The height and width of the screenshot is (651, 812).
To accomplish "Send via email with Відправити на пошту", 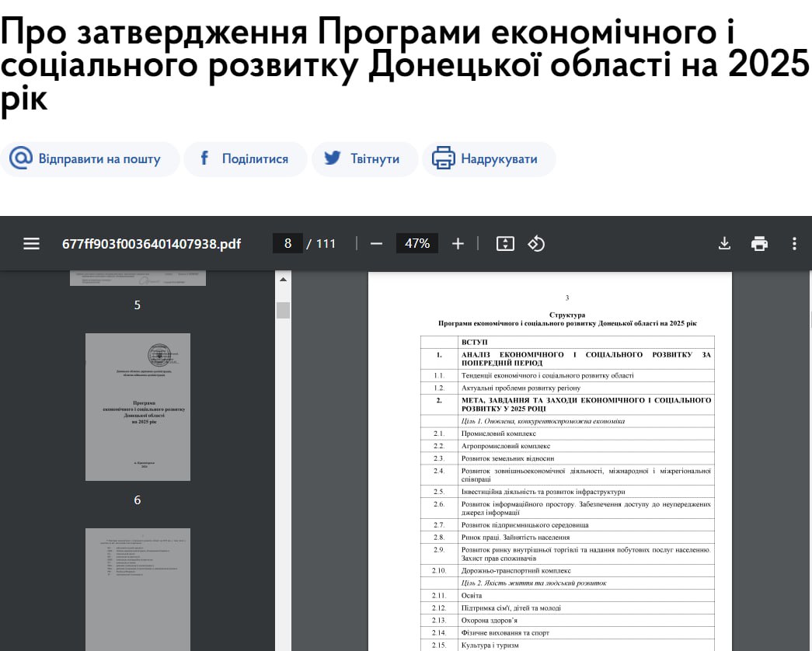I will [86, 159].
